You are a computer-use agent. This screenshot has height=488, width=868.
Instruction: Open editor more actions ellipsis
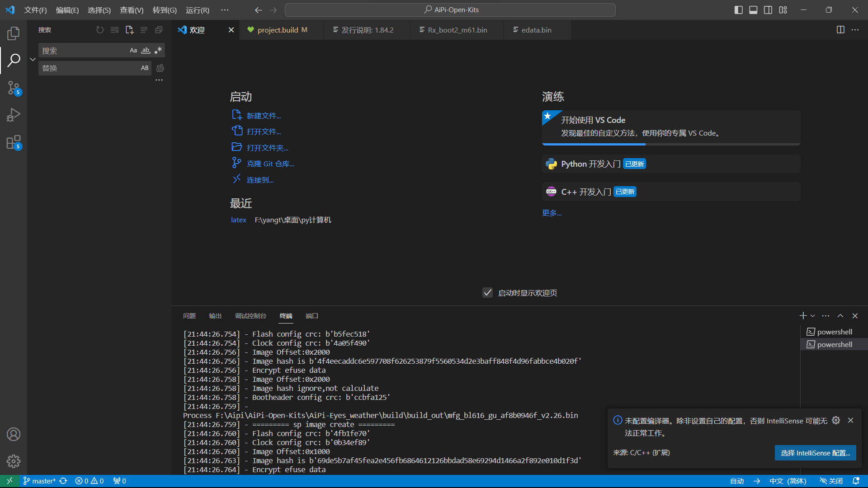[855, 30]
